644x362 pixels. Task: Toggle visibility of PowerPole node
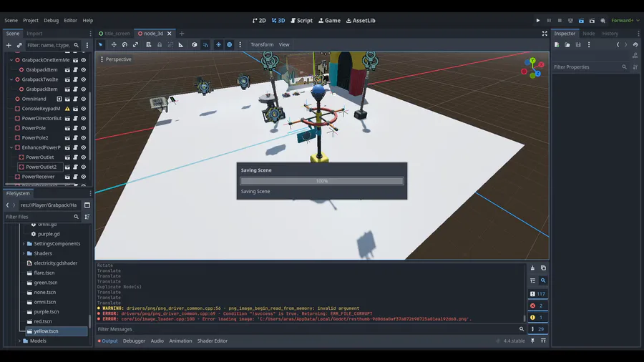(x=84, y=128)
